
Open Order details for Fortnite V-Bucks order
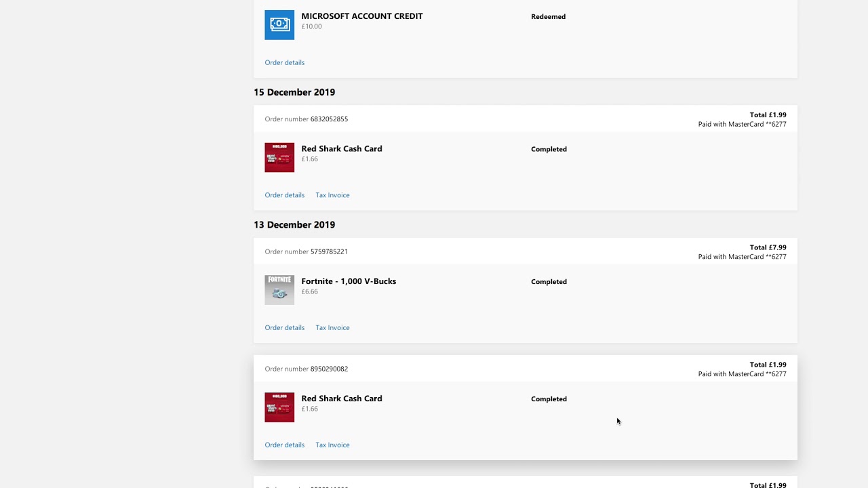click(x=285, y=327)
